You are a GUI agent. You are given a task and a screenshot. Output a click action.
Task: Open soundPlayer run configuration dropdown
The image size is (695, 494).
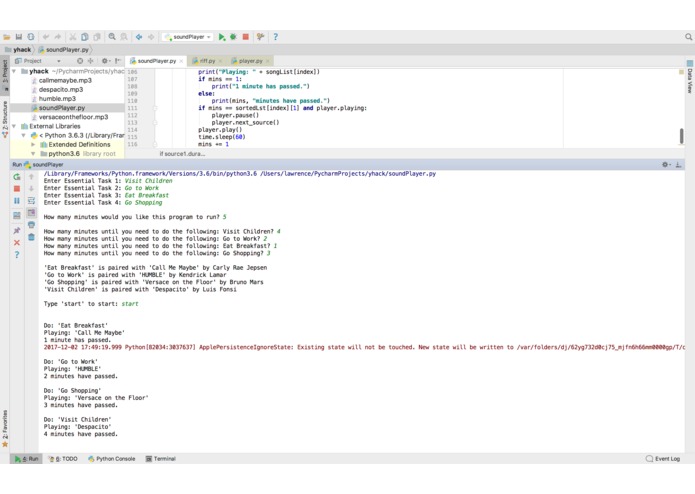[188, 37]
